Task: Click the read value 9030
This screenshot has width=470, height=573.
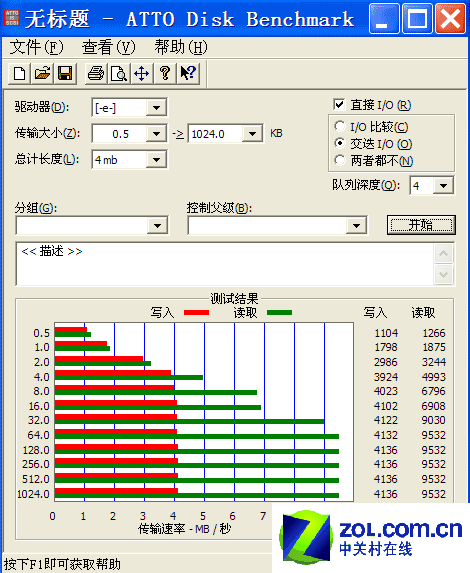Action: (434, 420)
